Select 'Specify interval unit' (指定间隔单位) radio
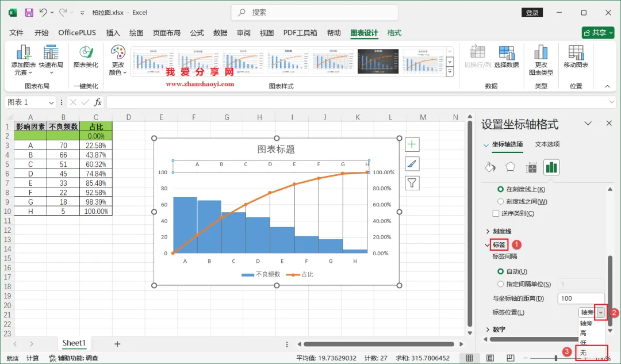The height and width of the screenshot is (364, 621). coord(501,284)
